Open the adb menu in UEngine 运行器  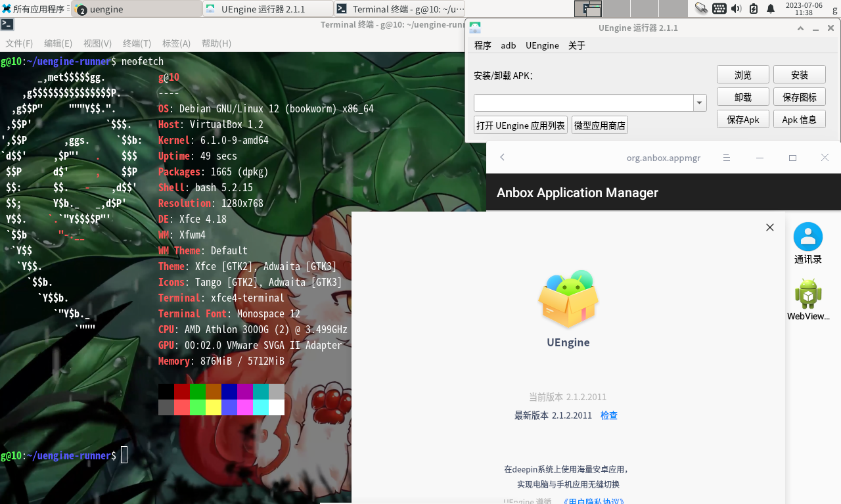(x=509, y=45)
